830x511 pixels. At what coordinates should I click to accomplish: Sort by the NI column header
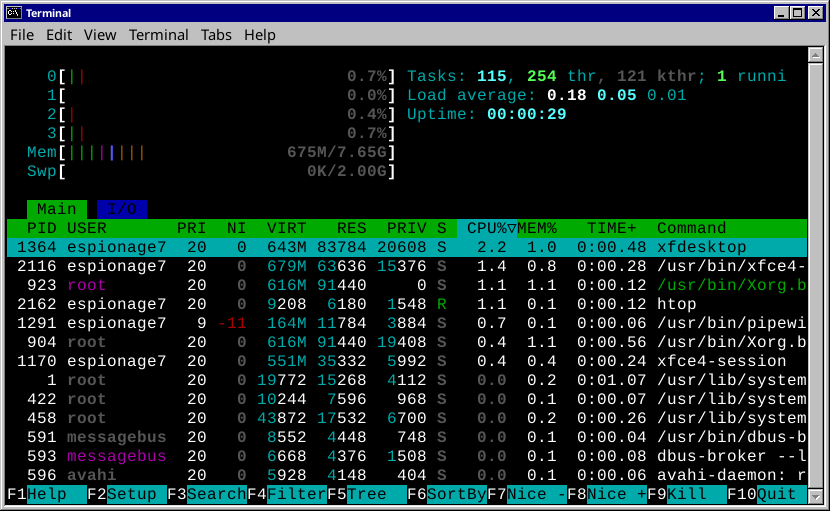(x=237, y=228)
